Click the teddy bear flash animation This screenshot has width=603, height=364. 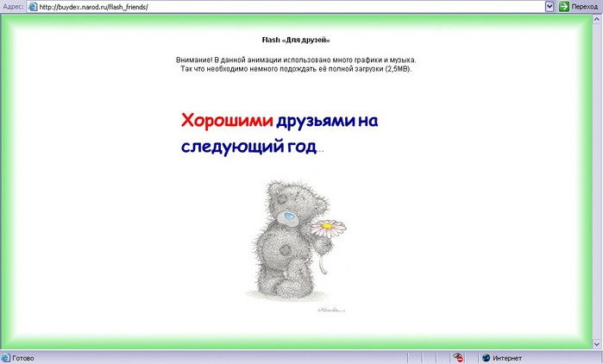point(296,245)
